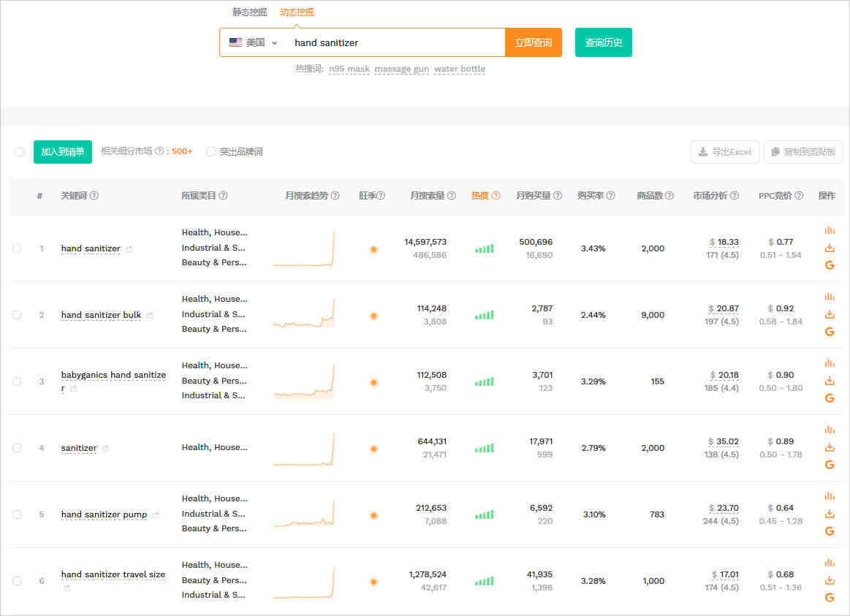This screenshot has height=616, width=850.
Task: Click the download icon in hand sanitizer bulk row
Action: coord(830,314)
